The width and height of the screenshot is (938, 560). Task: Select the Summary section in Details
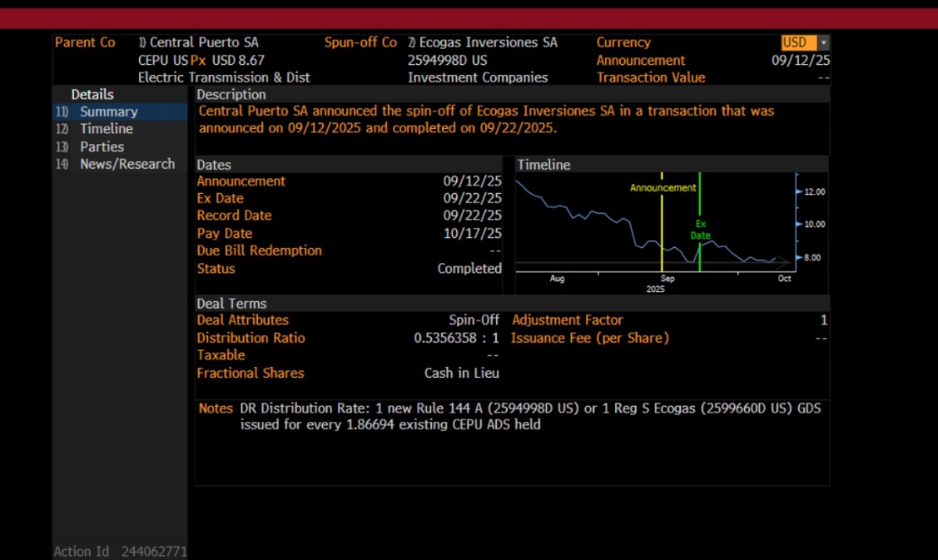coord(108,112)
